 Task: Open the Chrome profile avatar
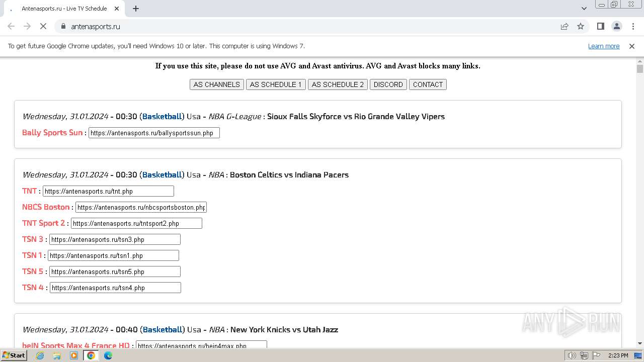point(617,26)
